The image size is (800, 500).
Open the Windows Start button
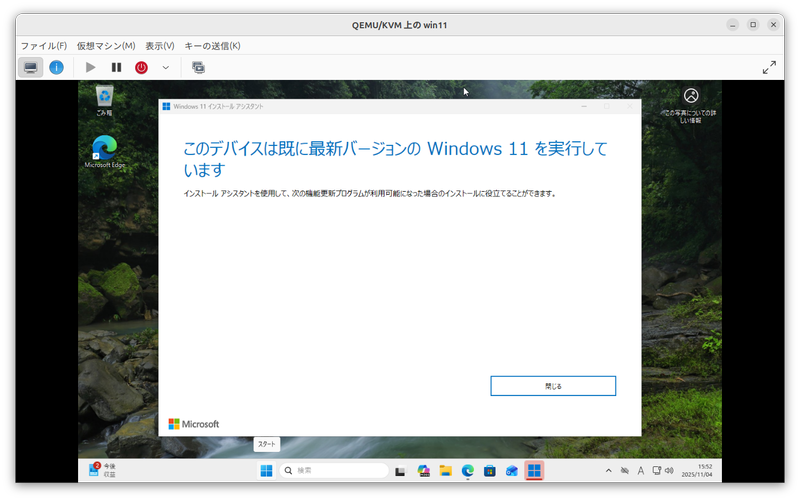[x=266, y=470]
